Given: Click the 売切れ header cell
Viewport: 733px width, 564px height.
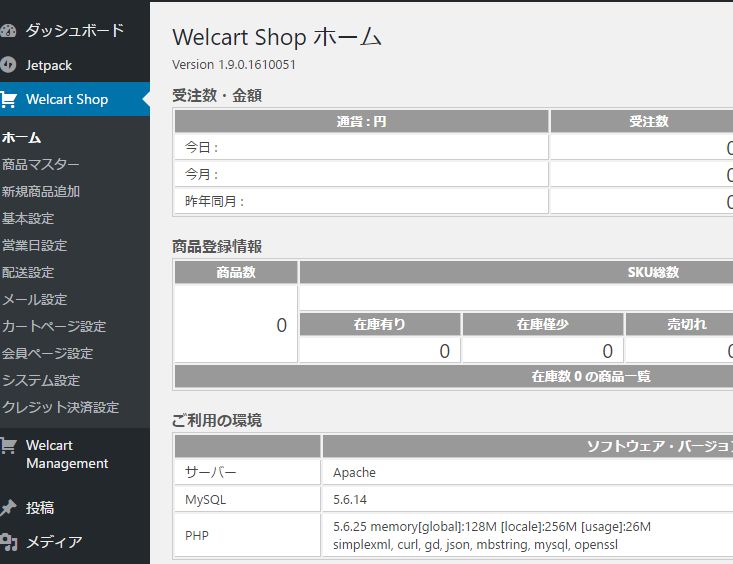Looking at the screenshot, I should point(687,324).
